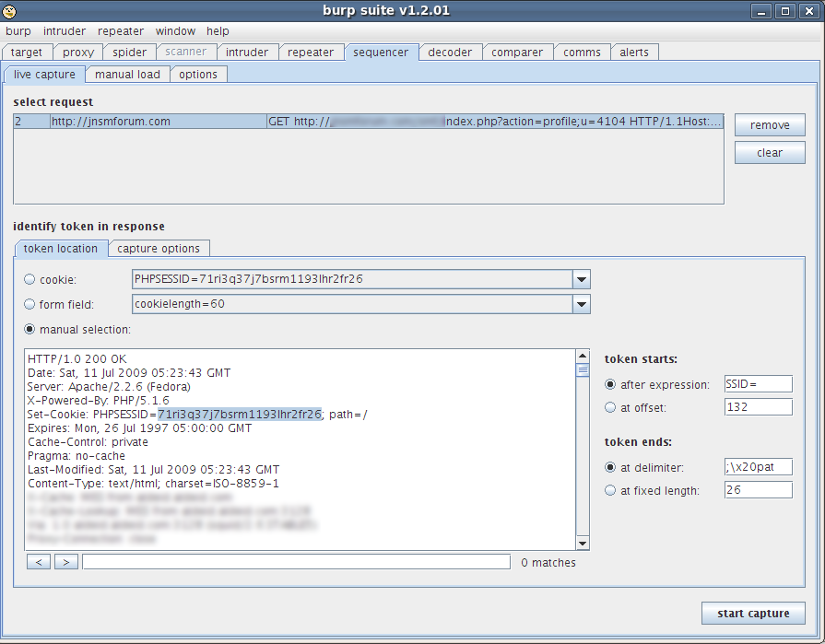
Task: Switch to the proxy tab
Action: 78,53
